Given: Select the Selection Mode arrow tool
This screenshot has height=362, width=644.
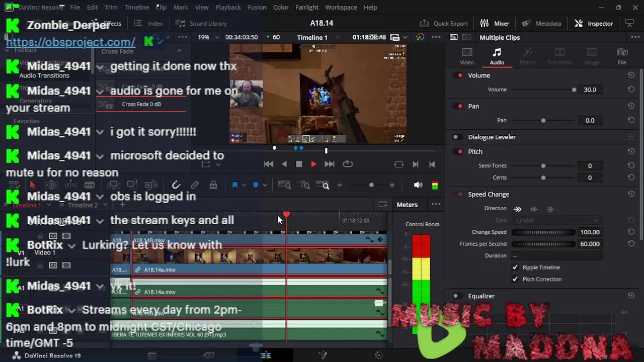Looking at the screenshot, I should click(x=33, y=185).
